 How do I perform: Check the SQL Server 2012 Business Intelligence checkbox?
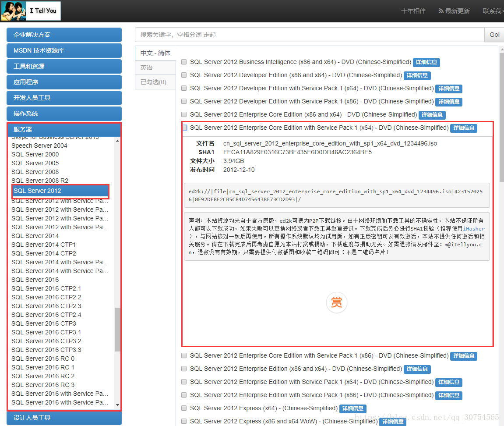[x=183, y=62]
